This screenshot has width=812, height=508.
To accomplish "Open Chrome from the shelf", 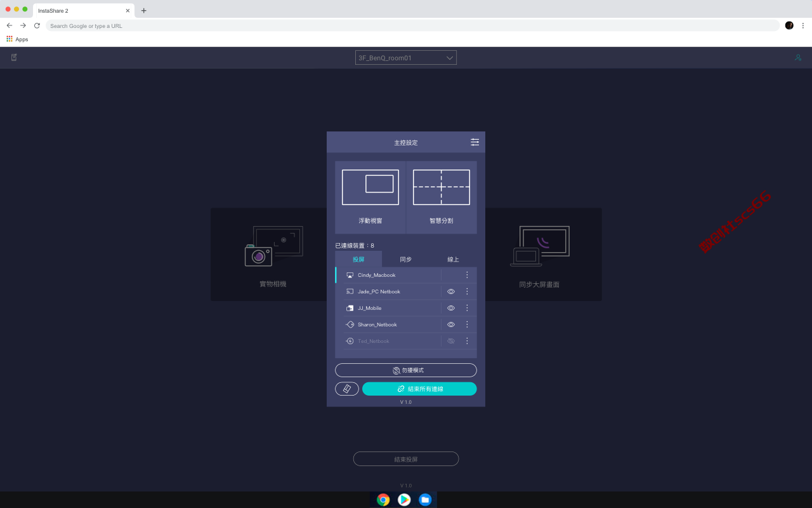I will click(x=383, y=500).
